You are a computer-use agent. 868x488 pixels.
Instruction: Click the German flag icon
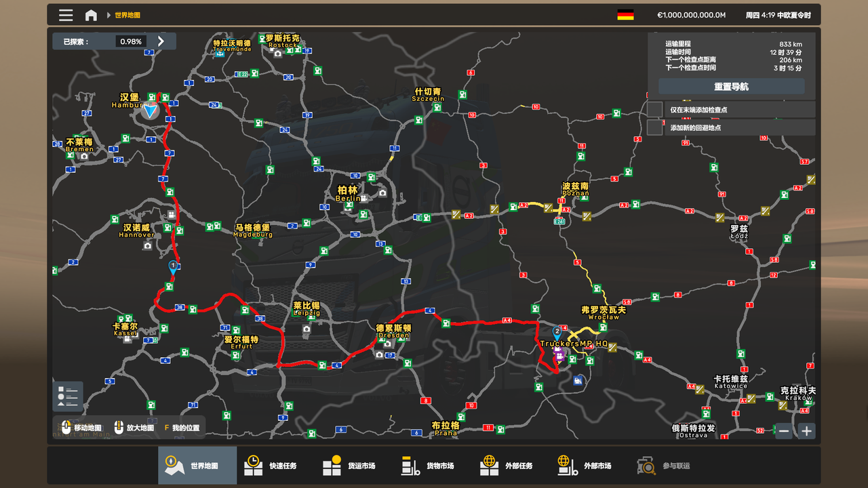pos(625,15)
